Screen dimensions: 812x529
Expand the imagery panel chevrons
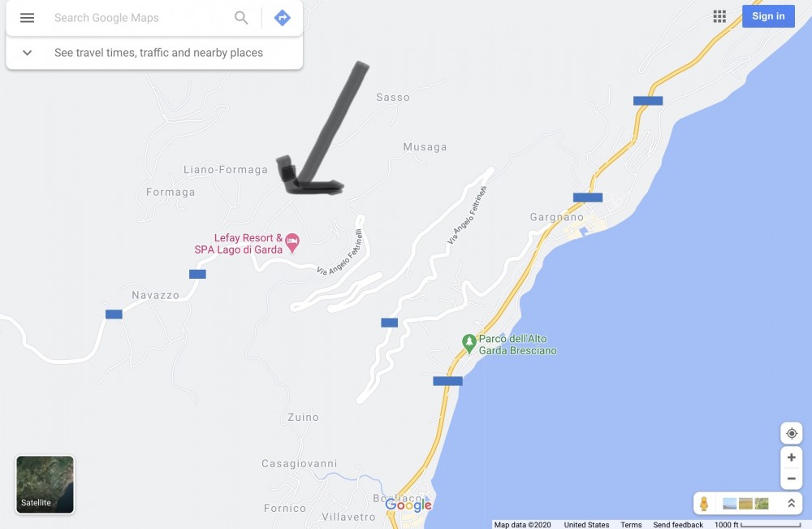pos(791,503)
